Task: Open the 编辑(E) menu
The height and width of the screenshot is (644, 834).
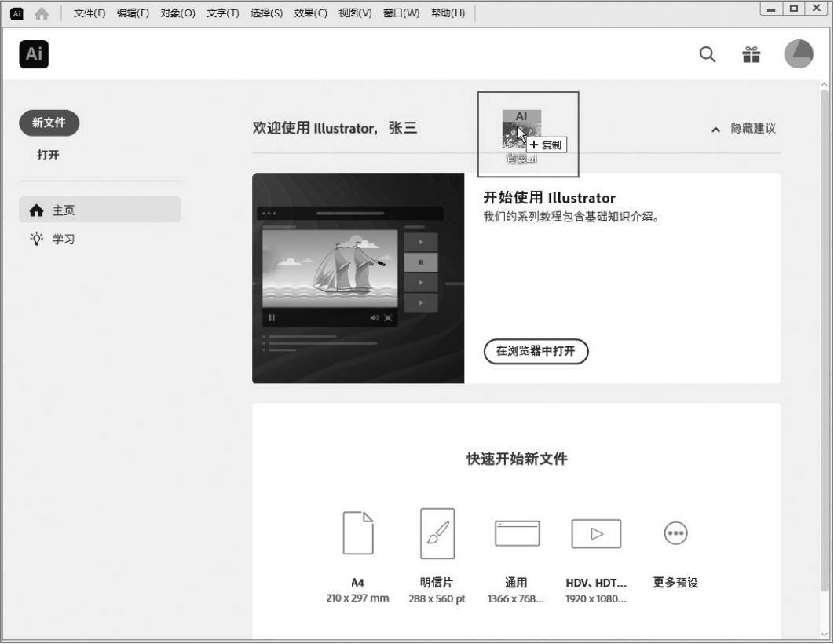Action: [133, 13]
